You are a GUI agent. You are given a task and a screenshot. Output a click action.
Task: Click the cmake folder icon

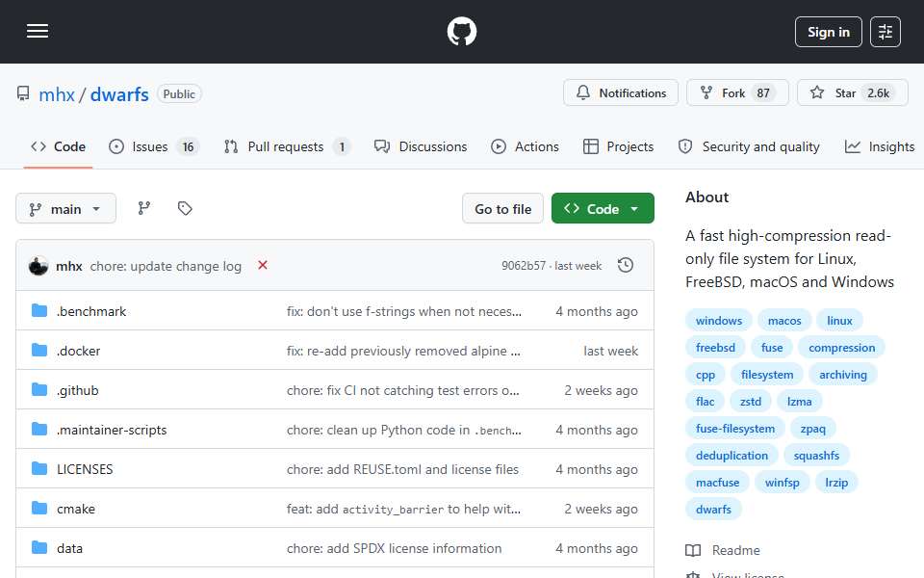[x=39, y=509]
